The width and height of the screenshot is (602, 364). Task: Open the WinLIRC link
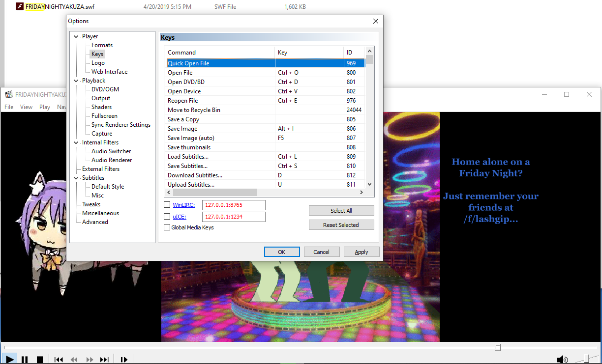pos(184,205)
